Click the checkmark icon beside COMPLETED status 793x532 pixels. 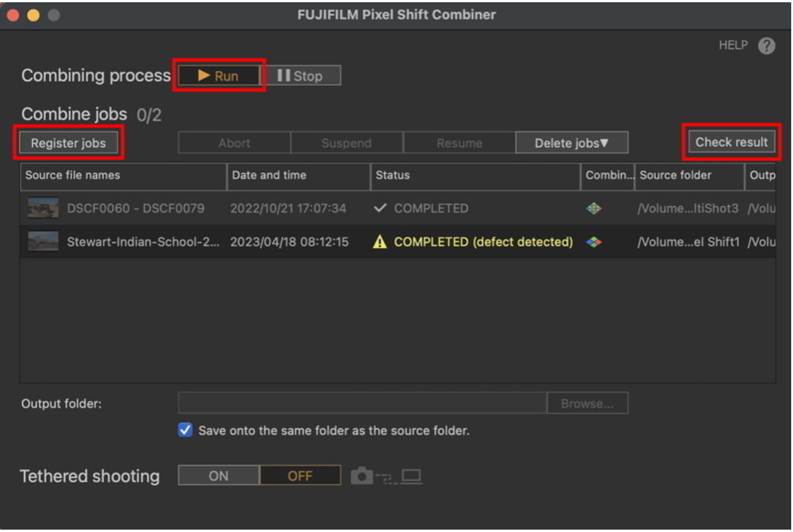[x=379, y=208]
